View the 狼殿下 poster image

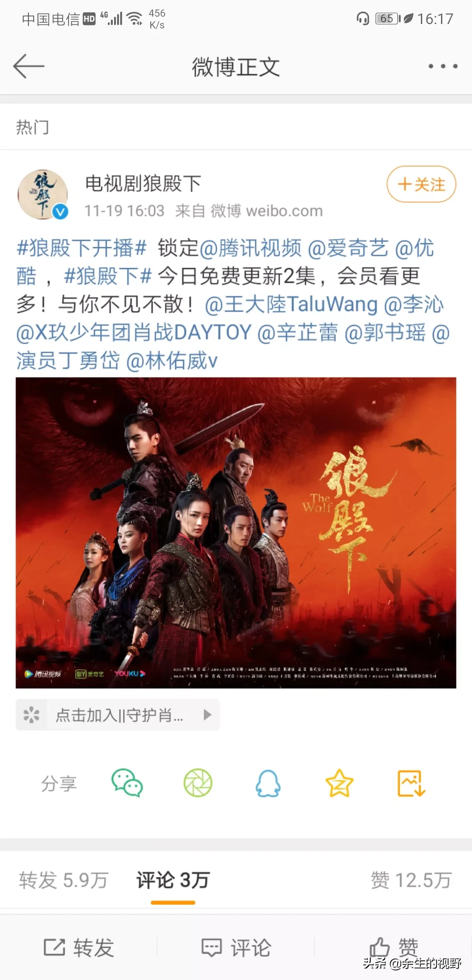tap(236, 533)
